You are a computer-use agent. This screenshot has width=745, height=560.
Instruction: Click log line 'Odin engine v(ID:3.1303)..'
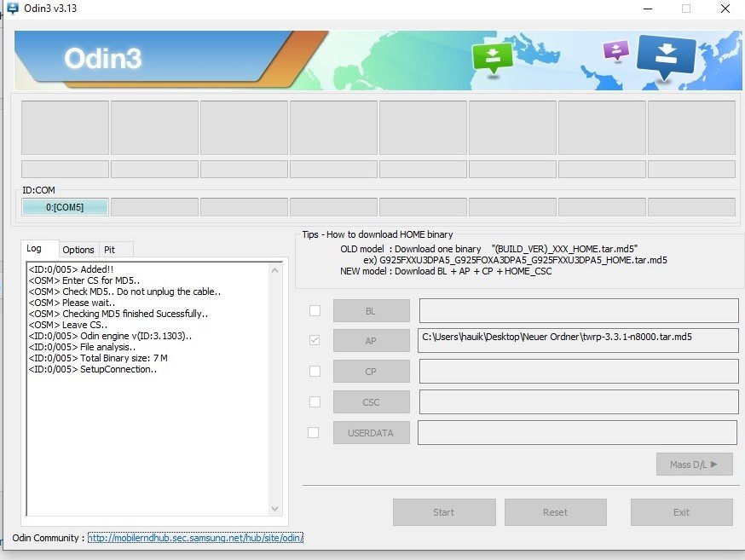(110, 336)
